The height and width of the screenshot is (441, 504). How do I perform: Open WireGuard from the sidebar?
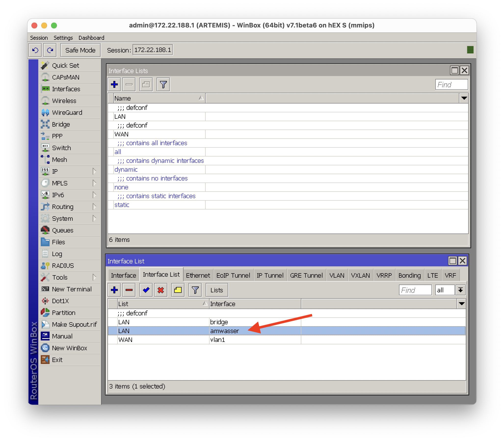[x=67, y=113]
